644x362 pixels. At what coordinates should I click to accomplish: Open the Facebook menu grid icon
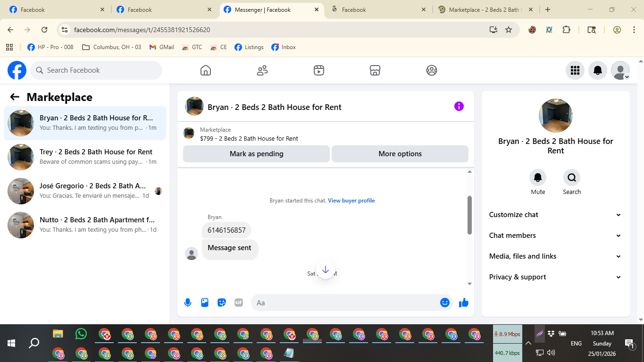(575, 70)
